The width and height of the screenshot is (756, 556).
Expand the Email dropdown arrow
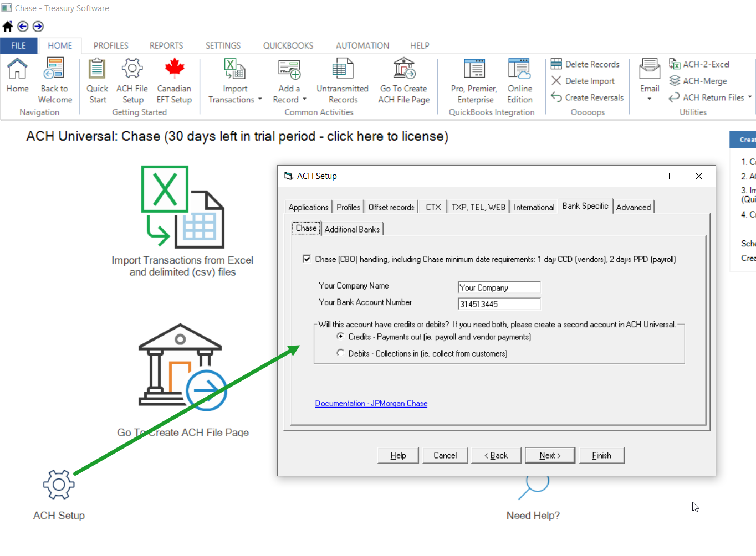pos(650,99)
